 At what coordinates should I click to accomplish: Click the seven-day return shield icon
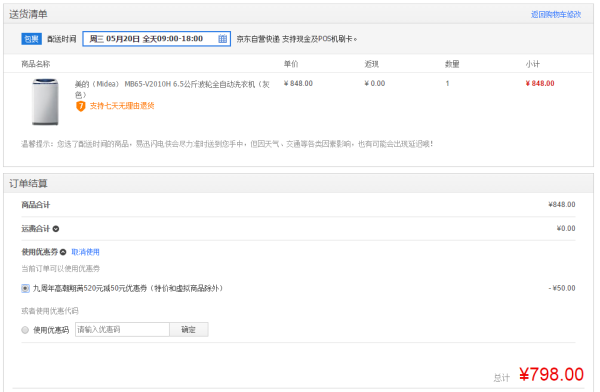pyautogui.click(x=80, y=106)
